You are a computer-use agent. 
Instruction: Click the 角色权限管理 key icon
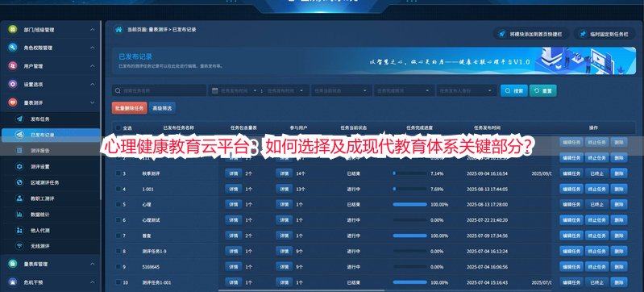13,48
